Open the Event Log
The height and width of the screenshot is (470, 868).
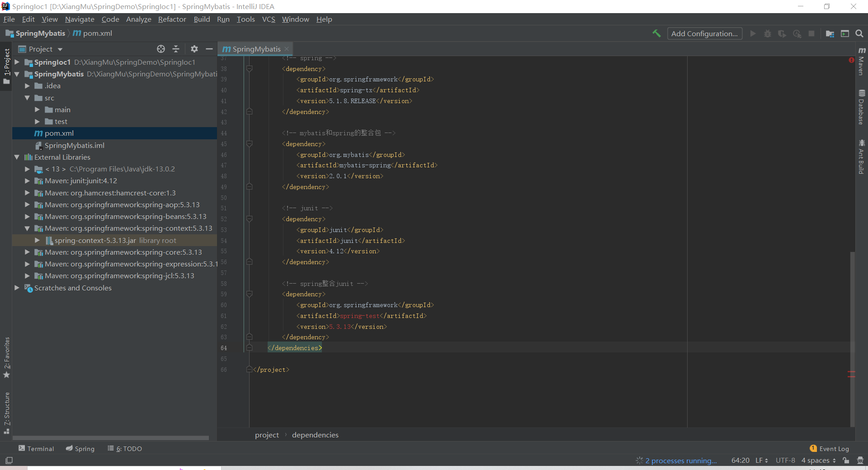tap(830, 448)
